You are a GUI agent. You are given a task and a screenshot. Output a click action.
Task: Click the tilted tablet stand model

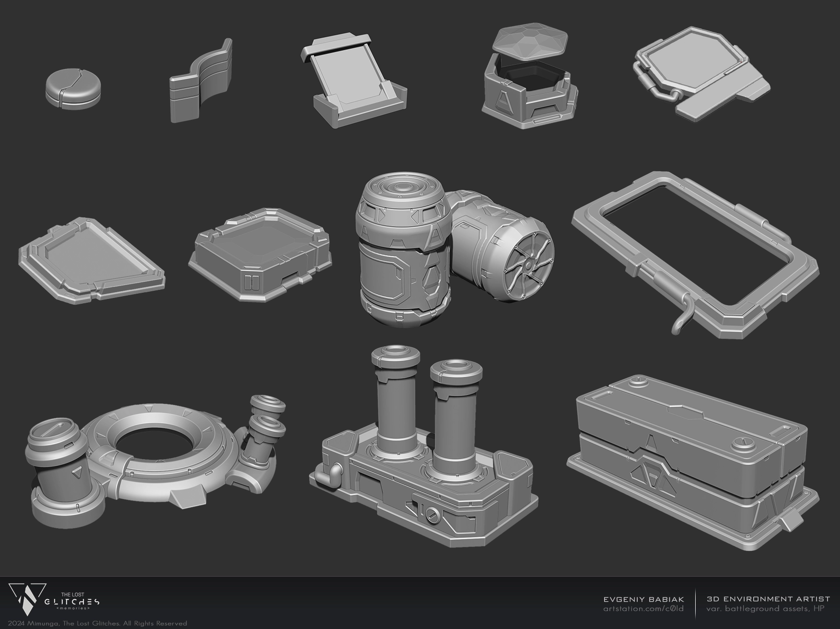tap(357, 82)
